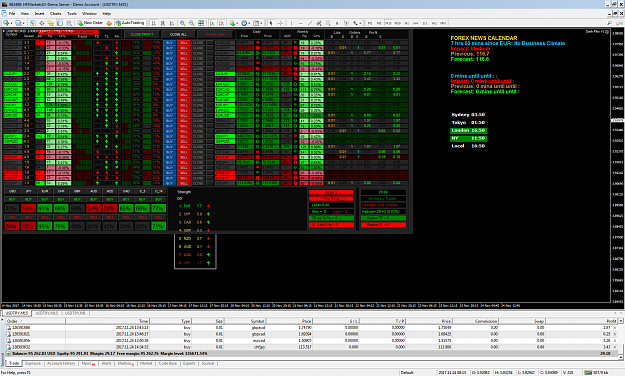The image size is (625, 376).
Task: Open the File menu
Action: (x=12, y=14)
